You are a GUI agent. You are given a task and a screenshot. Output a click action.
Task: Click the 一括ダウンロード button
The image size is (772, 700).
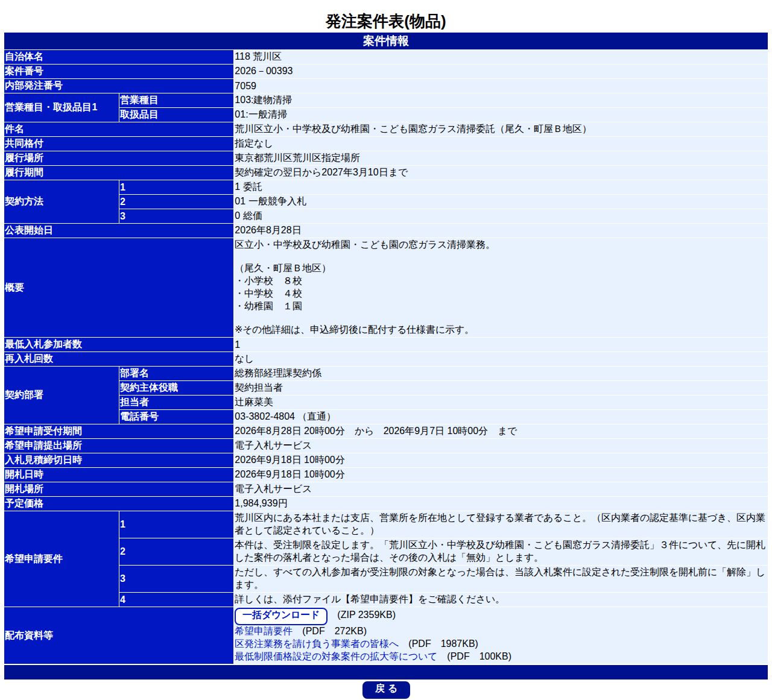pyautogui.click(x=280, y=616)
